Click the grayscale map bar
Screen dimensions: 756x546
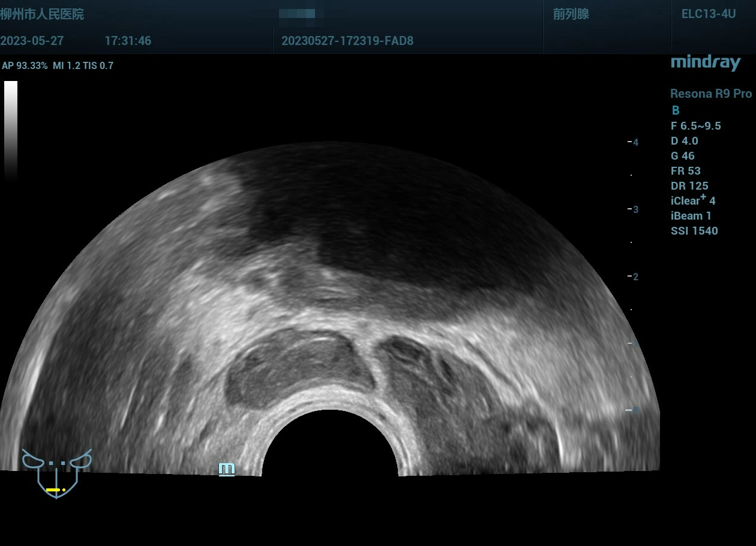coord(11,129)
